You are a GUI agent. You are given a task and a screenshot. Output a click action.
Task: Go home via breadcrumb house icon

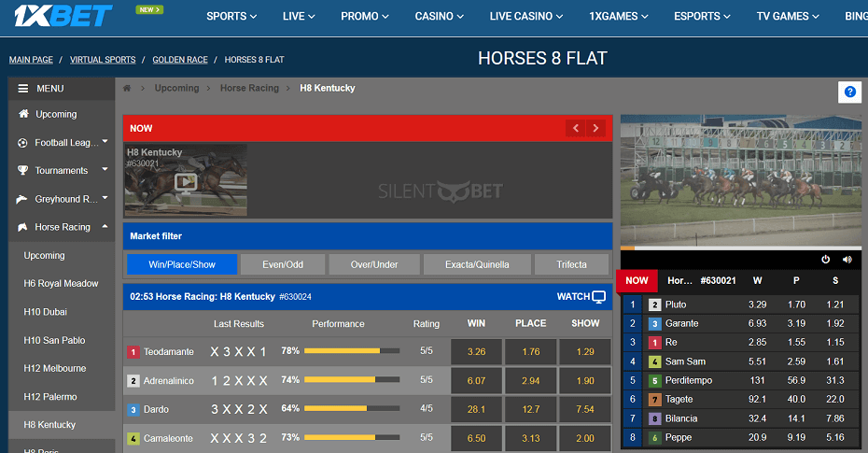coord(127,88)
